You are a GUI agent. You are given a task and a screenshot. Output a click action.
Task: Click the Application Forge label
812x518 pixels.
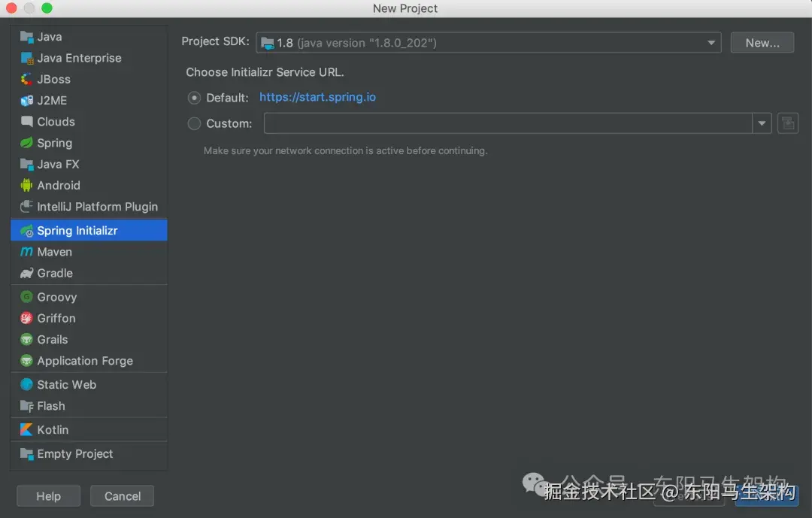coord(85,361)
